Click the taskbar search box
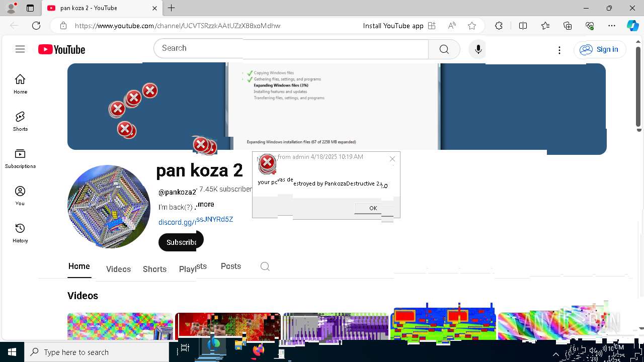The width and height of the screenshot is (644, 362). click(97, 352)
